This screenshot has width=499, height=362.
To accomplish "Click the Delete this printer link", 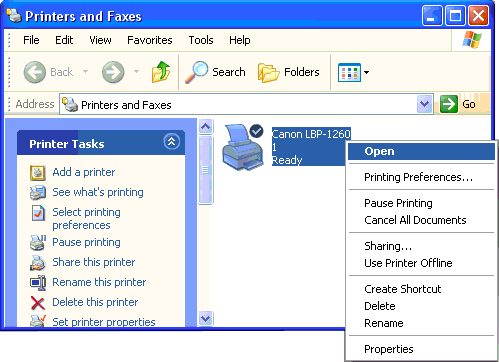I will 95,302.
